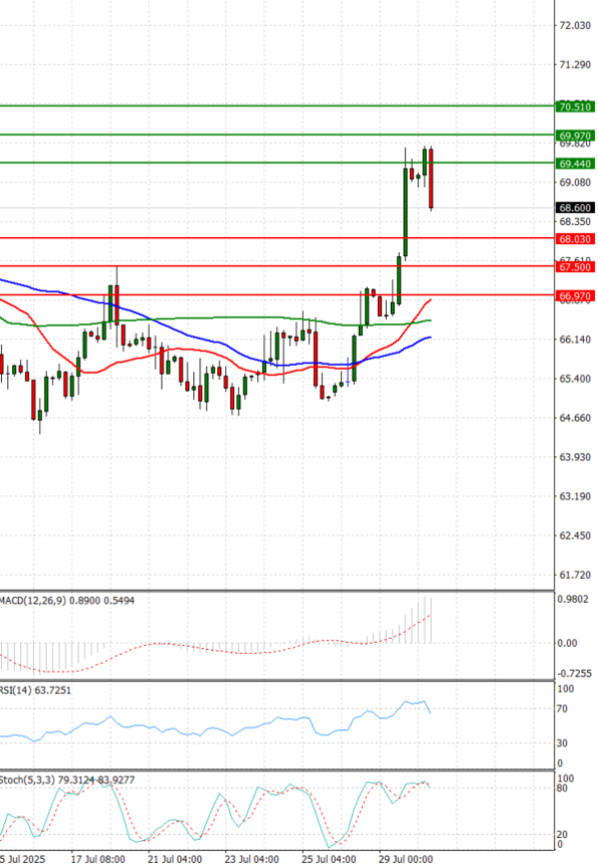Click the RSI(14) 63.7251 indicator label

click(x=36, y=691)
